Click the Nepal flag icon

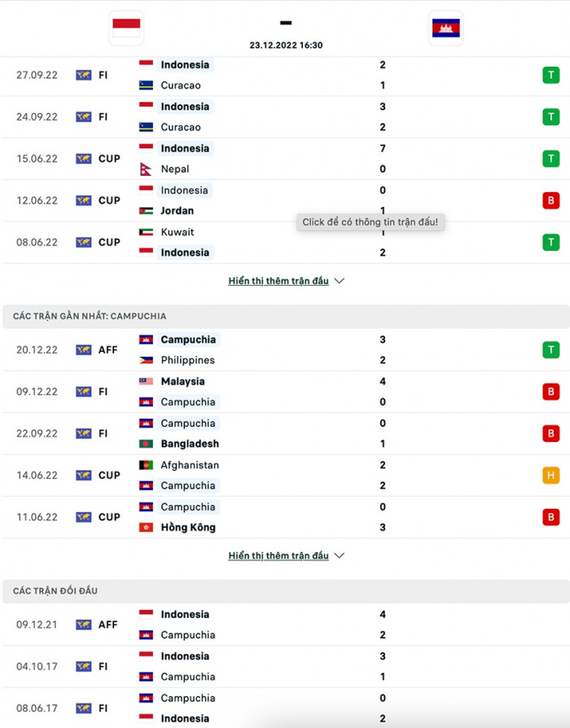[x=147, y=169]
